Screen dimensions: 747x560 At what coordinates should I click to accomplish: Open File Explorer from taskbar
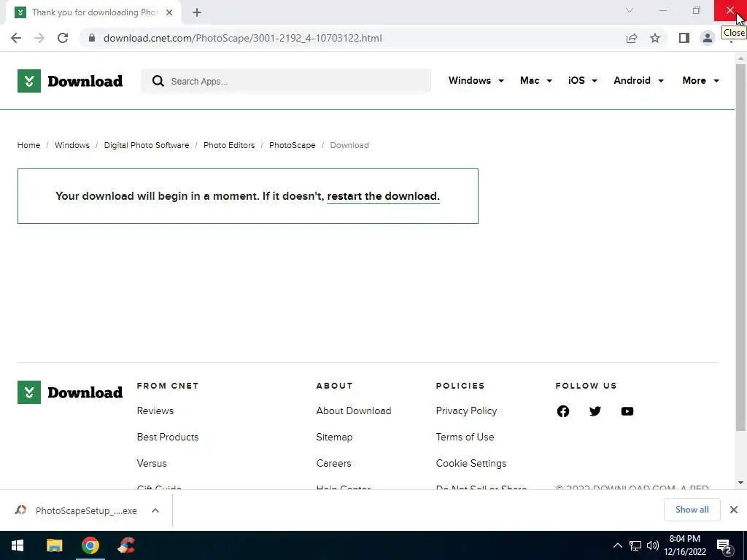[54, 545]
